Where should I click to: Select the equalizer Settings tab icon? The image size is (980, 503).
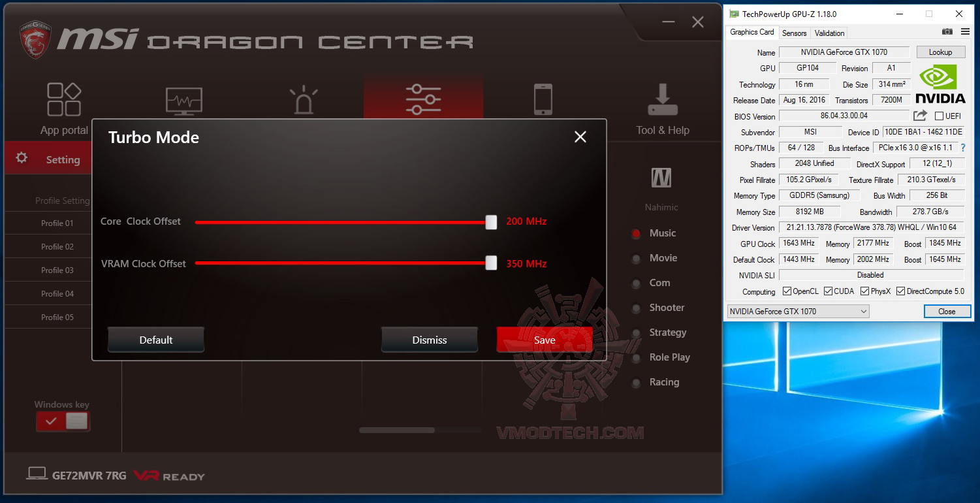pyautogui.click(x=423, y=99)
